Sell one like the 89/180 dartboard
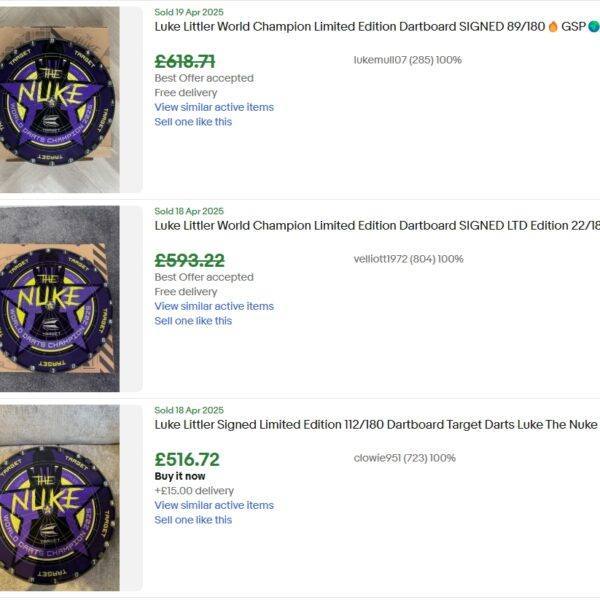Image resolution: width=600 pixels, height=600 pixels. 193,122
